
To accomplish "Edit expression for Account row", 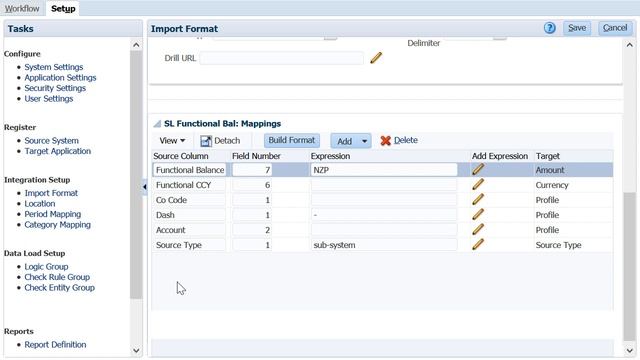I will [x=478, y=230].
